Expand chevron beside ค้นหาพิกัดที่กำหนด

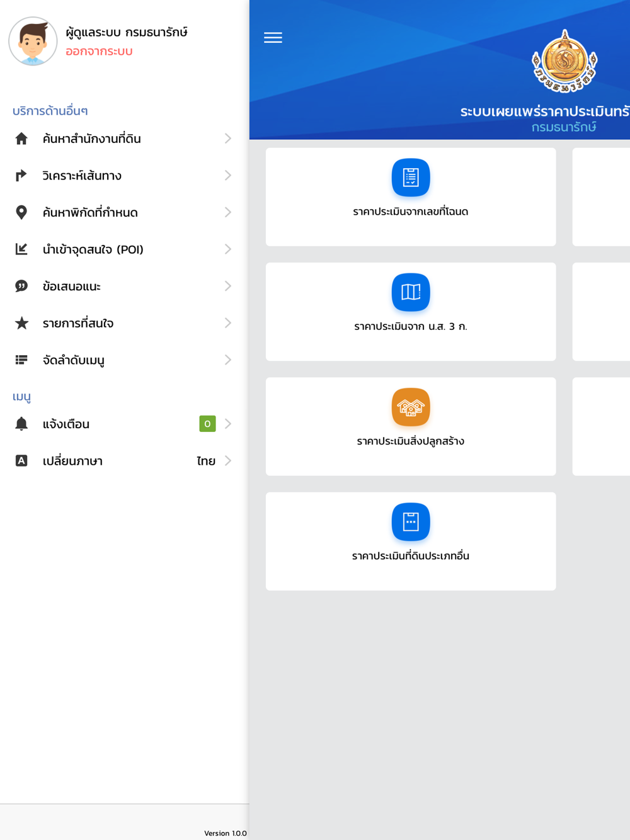click(x=228, y=212)
